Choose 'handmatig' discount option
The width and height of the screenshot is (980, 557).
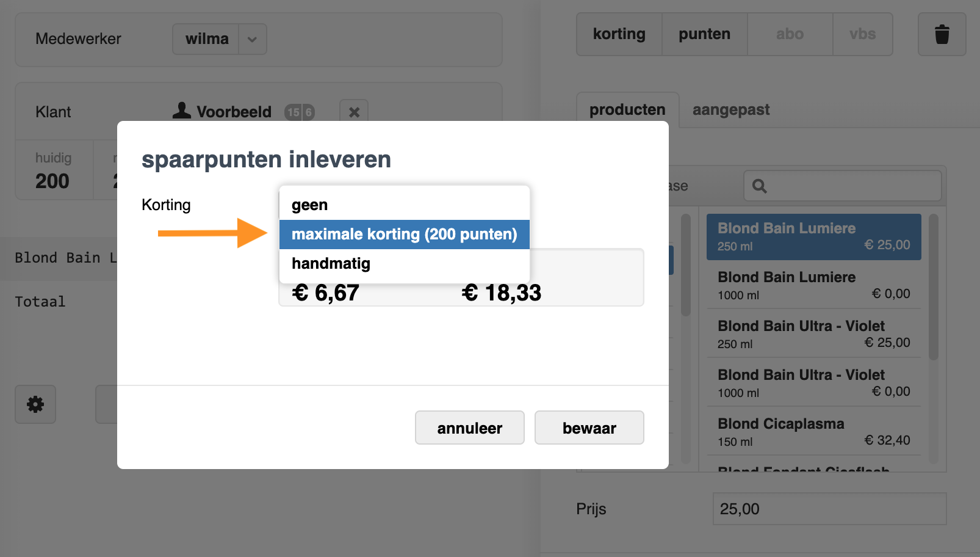coord(404,264)
